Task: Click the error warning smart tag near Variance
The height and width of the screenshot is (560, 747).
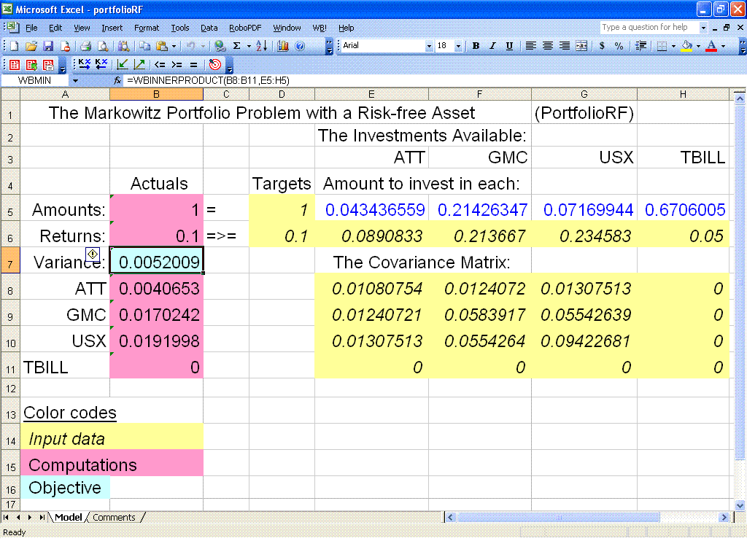Action: [x=93, y=254]
